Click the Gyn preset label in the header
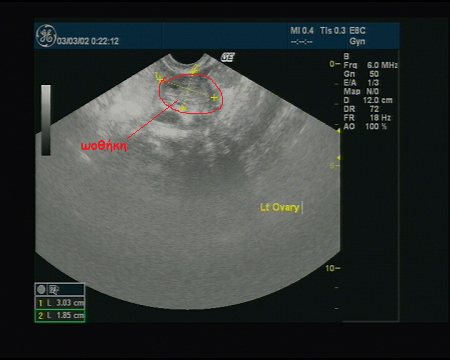Viewport: 450px width, 360px height. point(357,41)
